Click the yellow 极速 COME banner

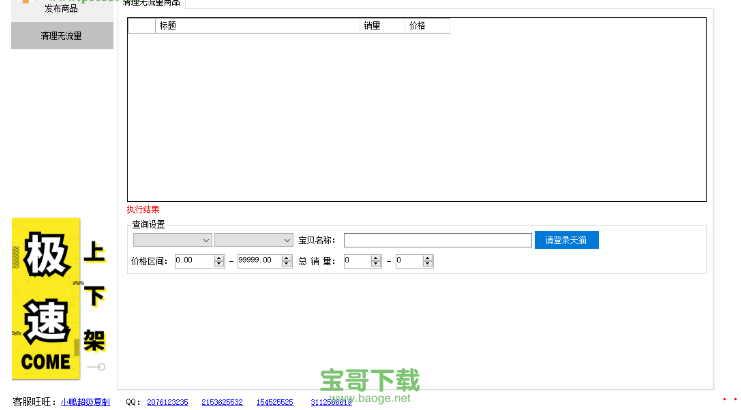pos(46,299)
